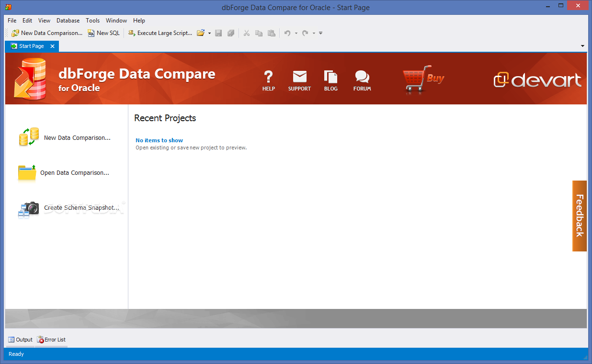592x364 pixels.
Task: Click the Open folder icon in the toolbar
Action: click(x=201, y=33)
